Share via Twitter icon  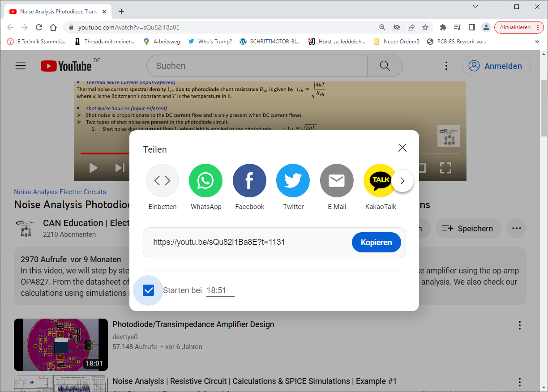coord(293,181)
